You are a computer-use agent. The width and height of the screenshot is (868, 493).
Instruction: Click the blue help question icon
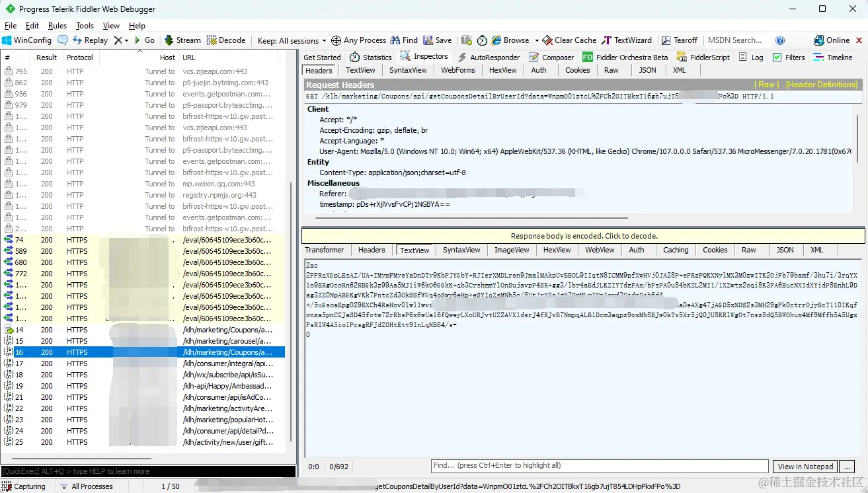coord(780,40)
